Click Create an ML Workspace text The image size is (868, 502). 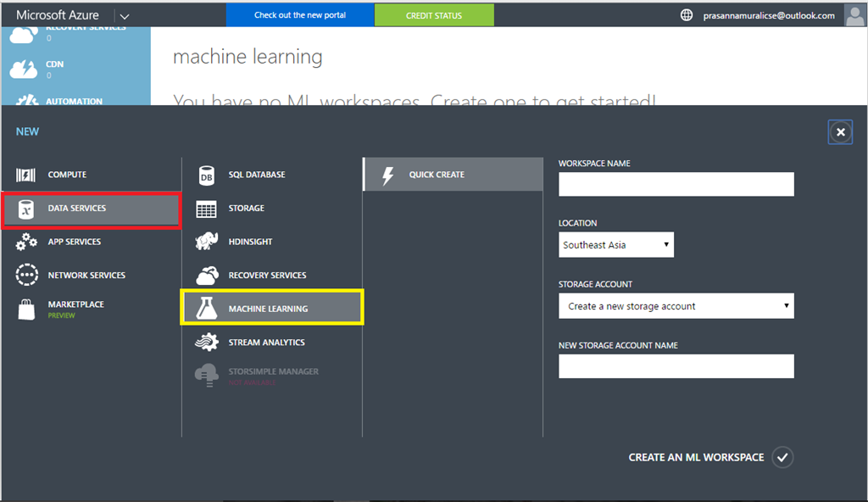click(x=696, y=457)
